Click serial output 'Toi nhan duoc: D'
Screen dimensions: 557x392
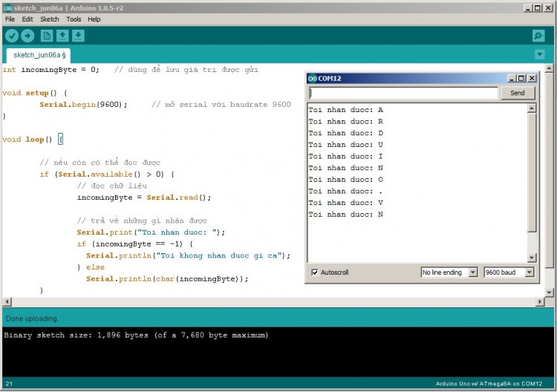[x=345, y=133]
